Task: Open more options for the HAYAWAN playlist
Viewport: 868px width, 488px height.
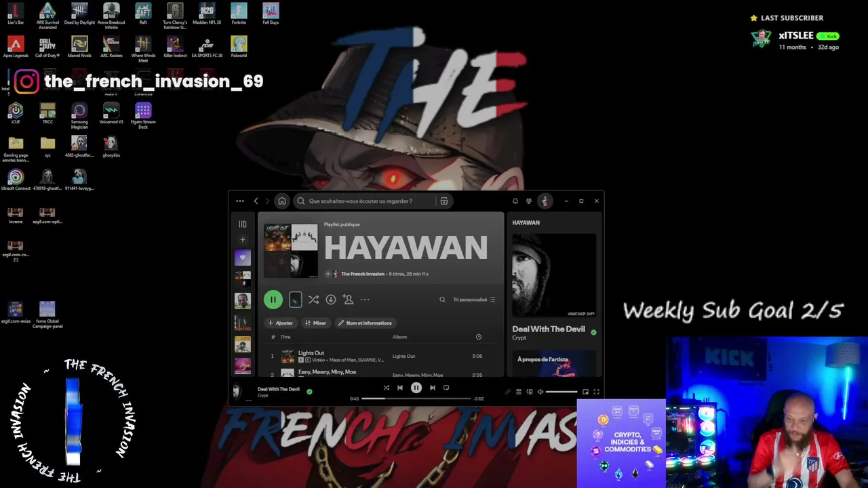Action: 365,300
